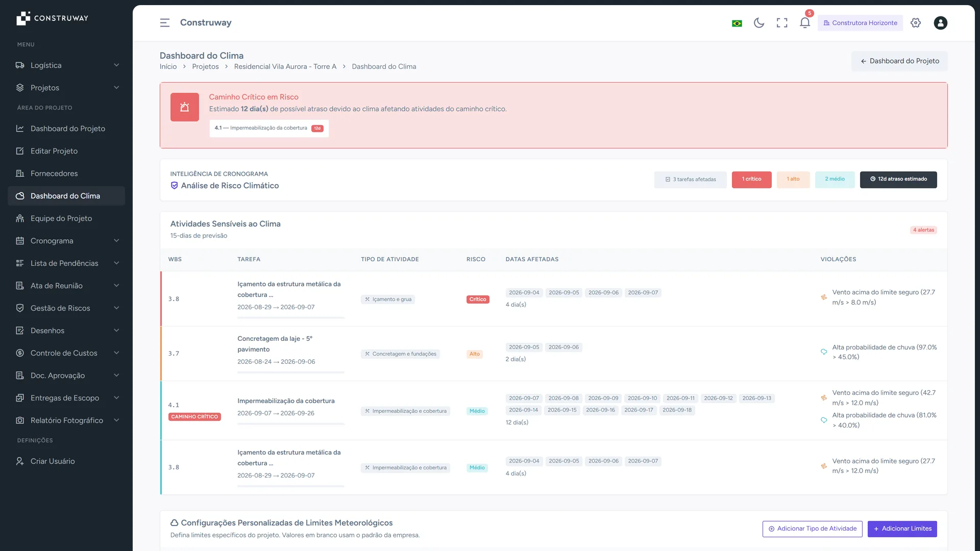
Task: Open Construtora Horizonte company selector
Action: coord(860,23)
